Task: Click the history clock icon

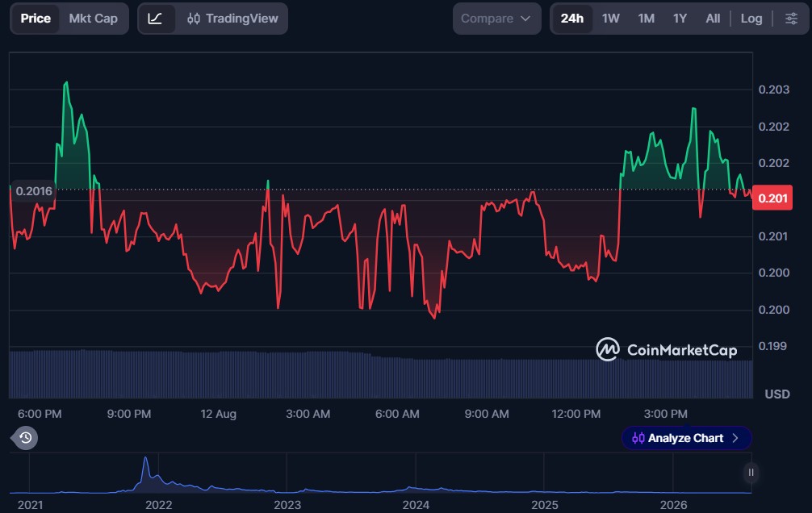Action: pyautogui.click(x=25, y=438)
